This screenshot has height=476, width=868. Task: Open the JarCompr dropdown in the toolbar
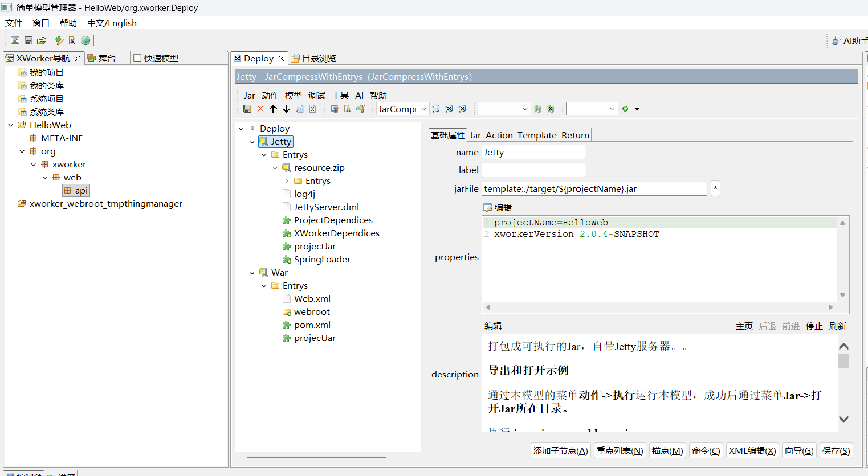pyautogui.click(x=423, y=109)
